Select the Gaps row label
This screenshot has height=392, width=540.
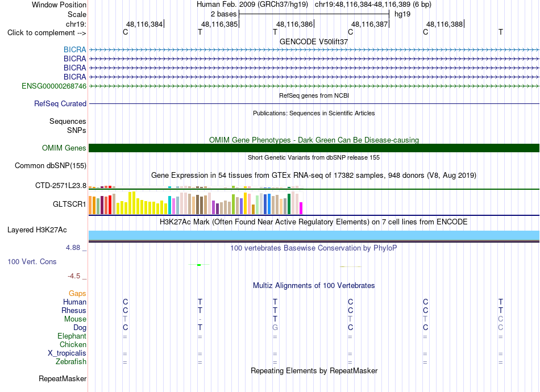[x=77, y=293]
